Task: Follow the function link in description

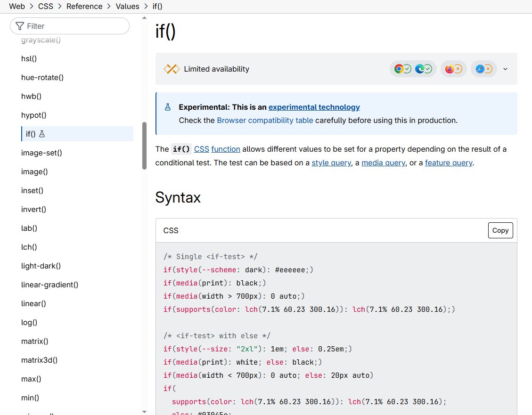Action: [226, 149]
